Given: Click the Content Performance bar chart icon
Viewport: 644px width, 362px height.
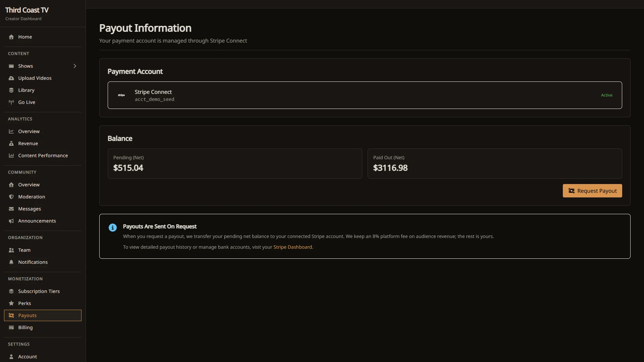Looking at the screenshot, I should pos(11,156).
